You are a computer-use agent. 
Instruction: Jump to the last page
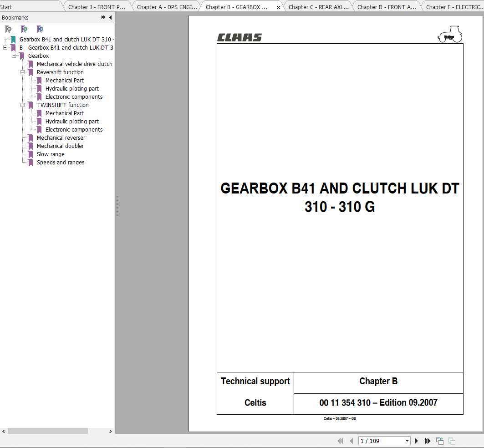(x=428, y=441)
